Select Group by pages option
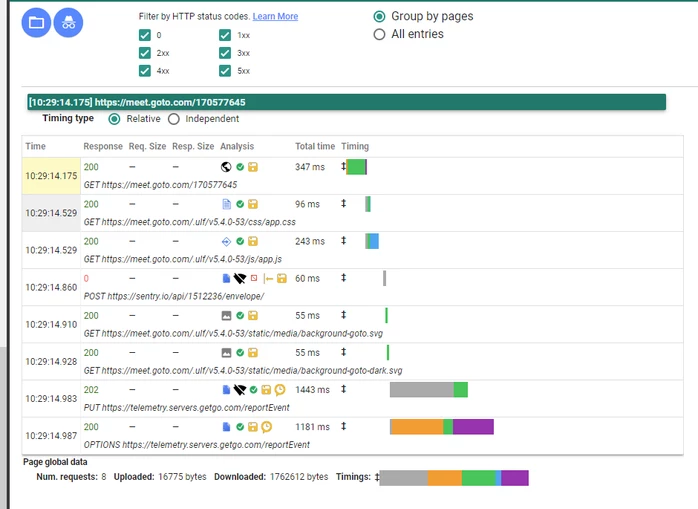This screenshot has height=509, width=698. pos(379,16)
